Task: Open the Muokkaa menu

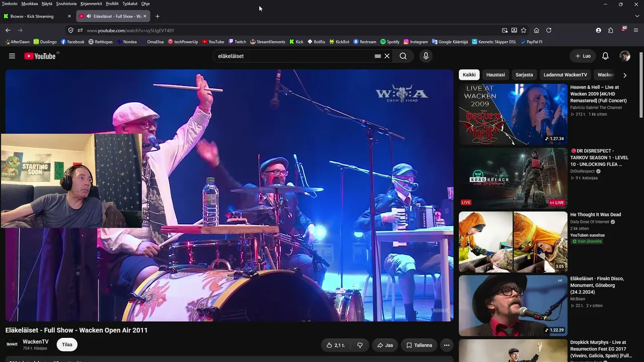Action: coord(30,4)
